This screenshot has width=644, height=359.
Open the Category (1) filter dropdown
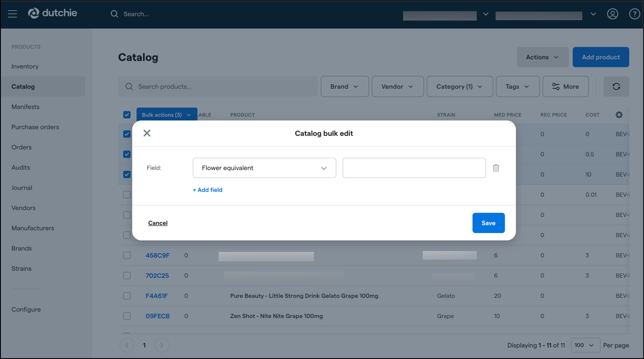coord(460,87)
